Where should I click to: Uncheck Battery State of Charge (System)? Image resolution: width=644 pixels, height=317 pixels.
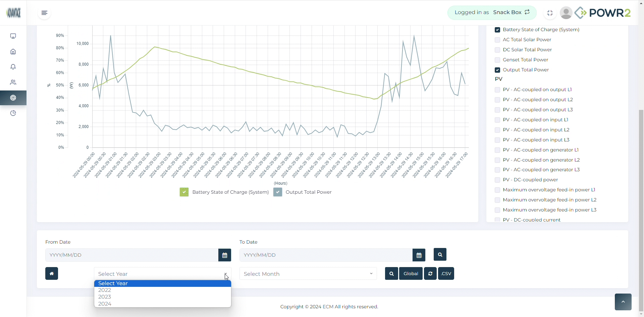497,30
